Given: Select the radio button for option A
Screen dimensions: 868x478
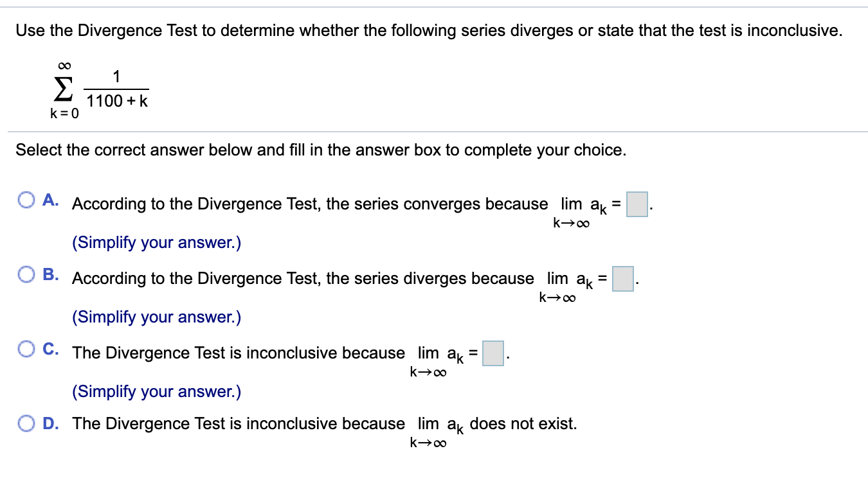Looking at the screenshot, I should click(27, 201).
